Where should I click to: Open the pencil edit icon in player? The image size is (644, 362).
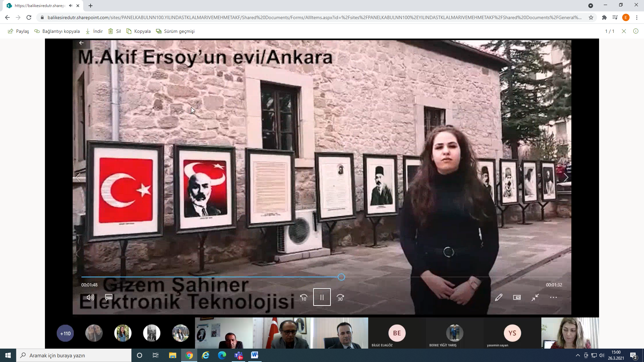click(498, 297)
